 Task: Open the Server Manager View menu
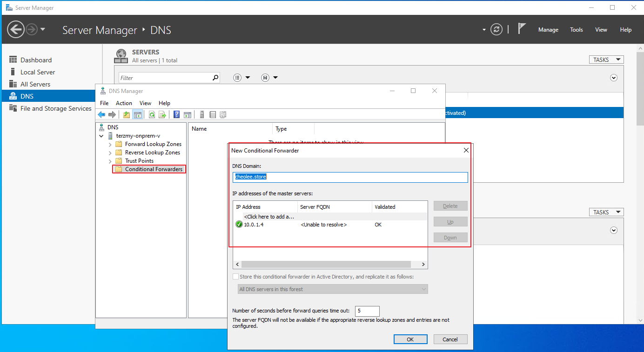tap(601, 30)
